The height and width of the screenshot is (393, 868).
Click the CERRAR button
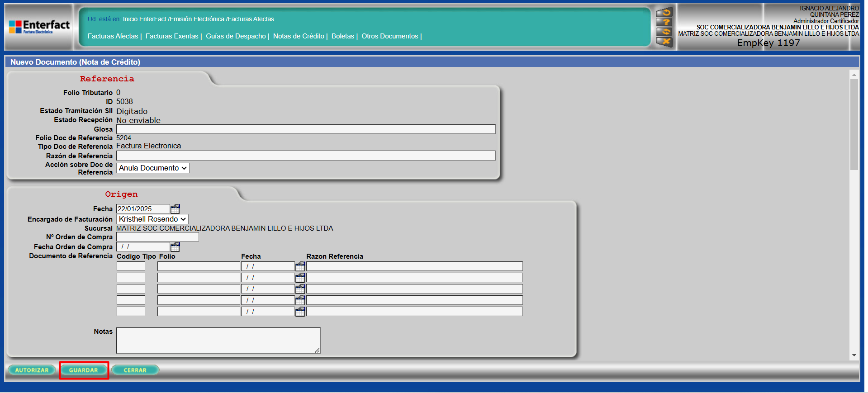pyautogui.click(x=135, y=370)
